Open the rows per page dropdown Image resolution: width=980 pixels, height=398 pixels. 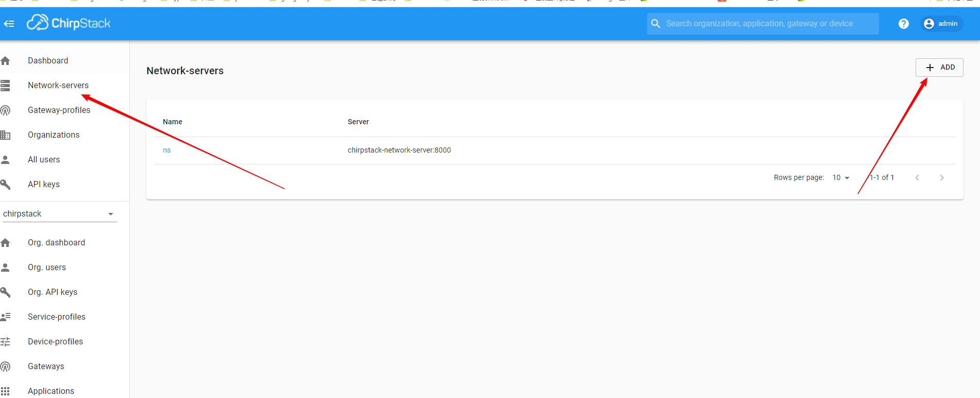coord(841,178)
